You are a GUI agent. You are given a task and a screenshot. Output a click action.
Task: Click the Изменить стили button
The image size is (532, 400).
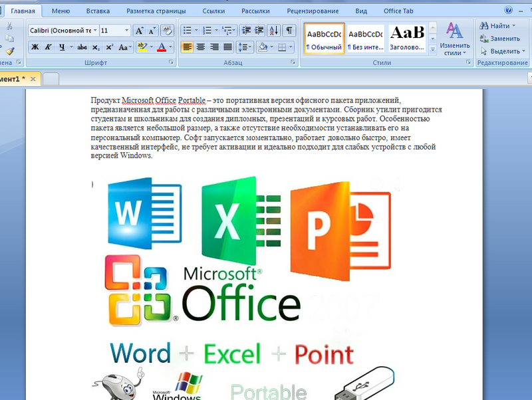tap(455, 39)
